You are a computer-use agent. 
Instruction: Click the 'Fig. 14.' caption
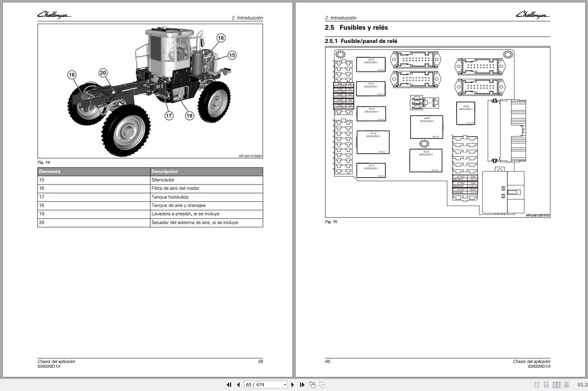pos(44,162)
